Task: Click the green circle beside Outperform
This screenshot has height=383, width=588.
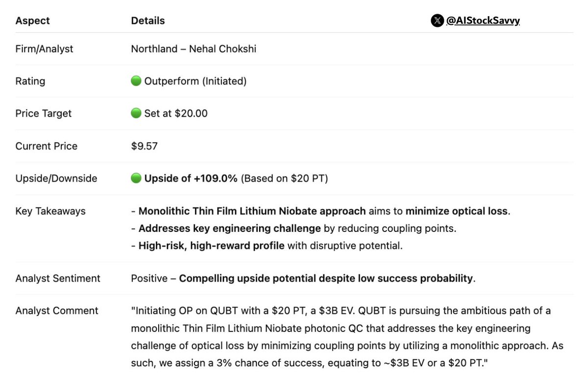Action: coord(136,81)
